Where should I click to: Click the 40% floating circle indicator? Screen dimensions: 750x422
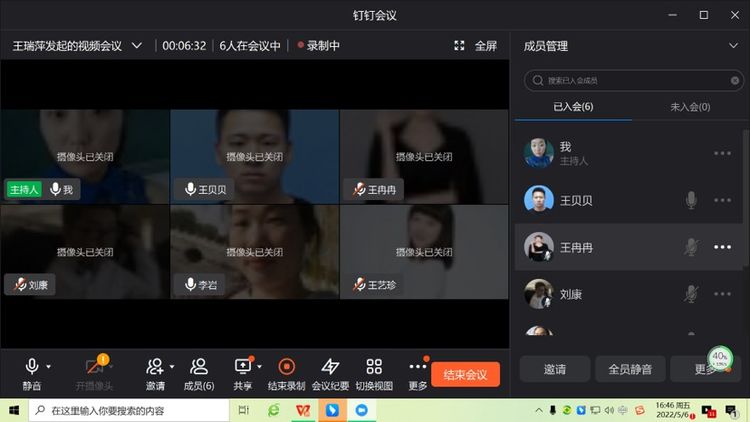(x=720, y=358)
